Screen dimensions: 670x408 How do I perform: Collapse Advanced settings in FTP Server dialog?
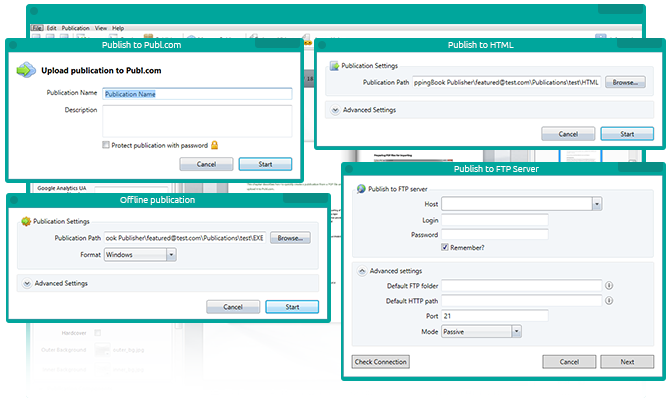pos(362,271)
